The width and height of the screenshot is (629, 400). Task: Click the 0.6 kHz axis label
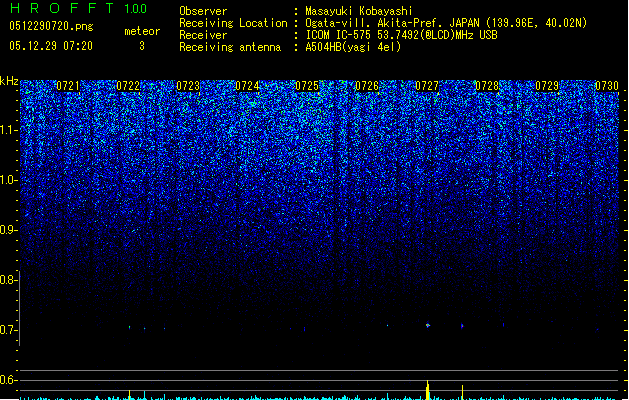tap(9, 380)
